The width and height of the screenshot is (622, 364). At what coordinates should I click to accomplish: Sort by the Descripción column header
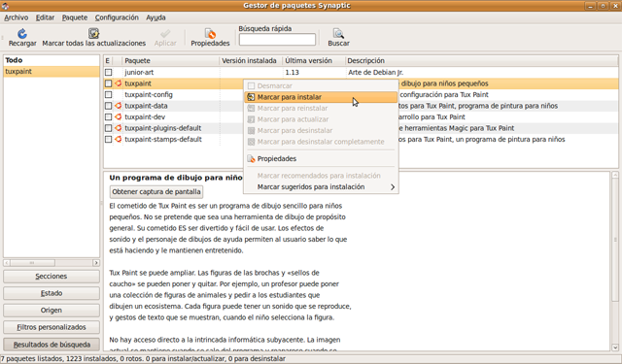click(x=482, y=60)
